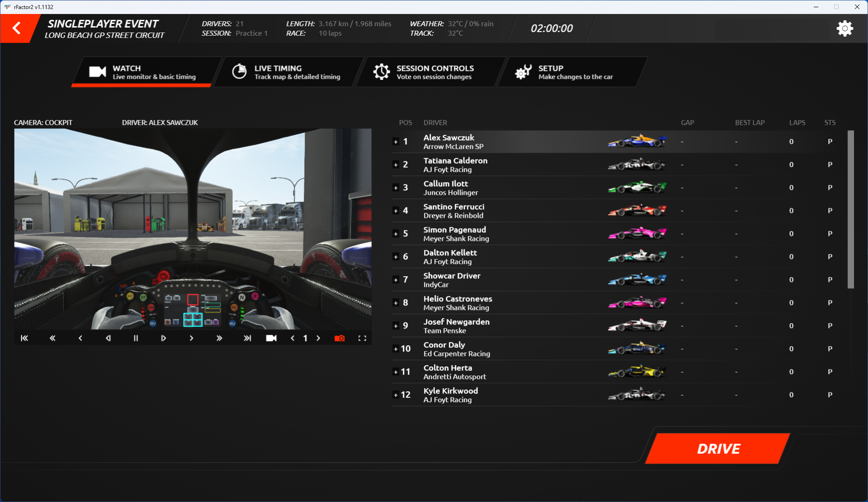Jump to replay start
This screenshot has width=868, height=502.
coord(24,338)
